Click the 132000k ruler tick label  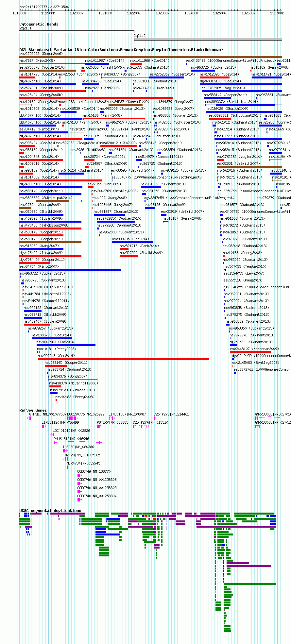click(x=77, y=13)
